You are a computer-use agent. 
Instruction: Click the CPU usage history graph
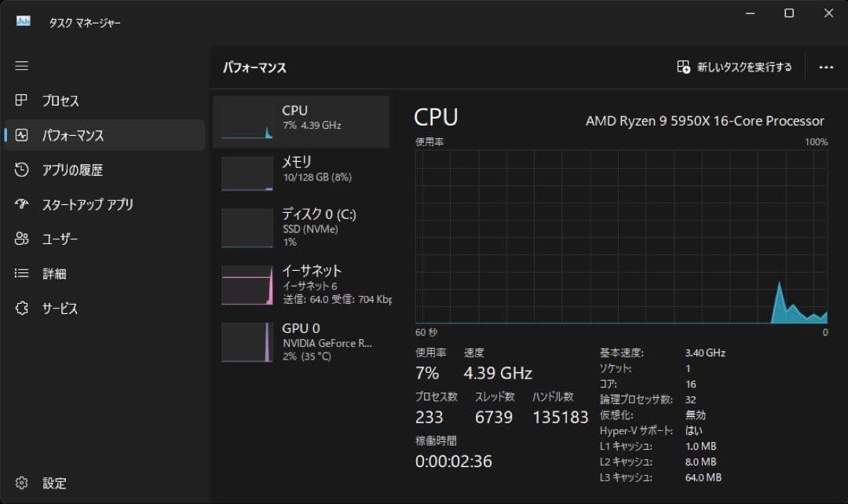[x=620, y=236]
